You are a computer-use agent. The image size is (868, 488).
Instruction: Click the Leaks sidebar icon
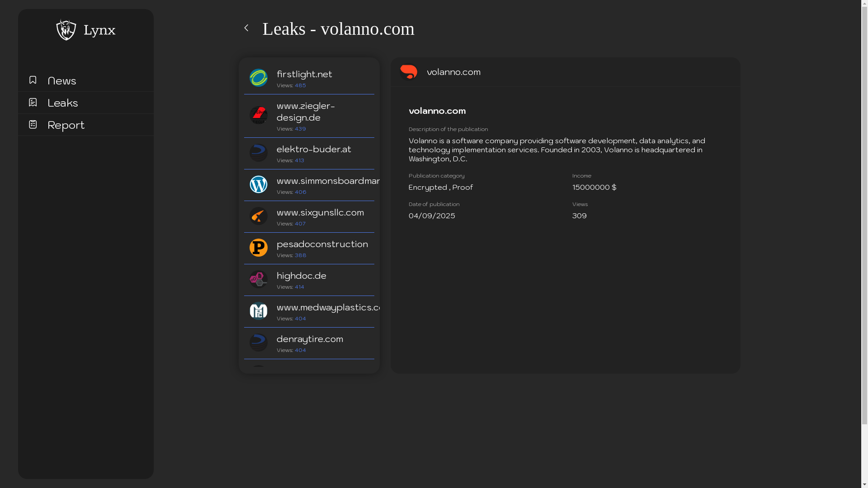pyautogui.click(x=33, y=103)
